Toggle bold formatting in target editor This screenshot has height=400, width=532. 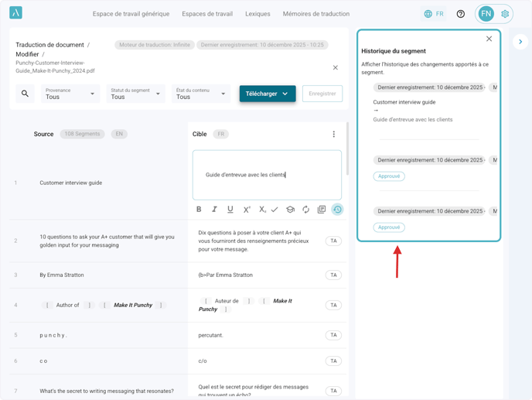pos(199,210)
